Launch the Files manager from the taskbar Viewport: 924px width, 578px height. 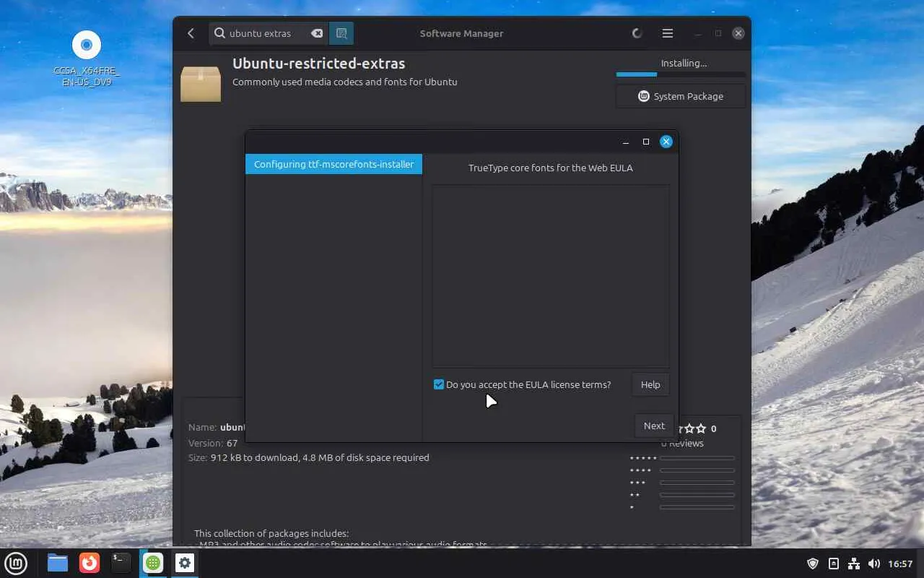[58, 563]
